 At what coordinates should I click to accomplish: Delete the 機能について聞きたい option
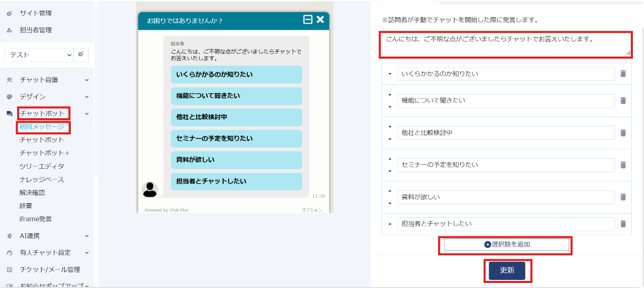pos(623,101)
